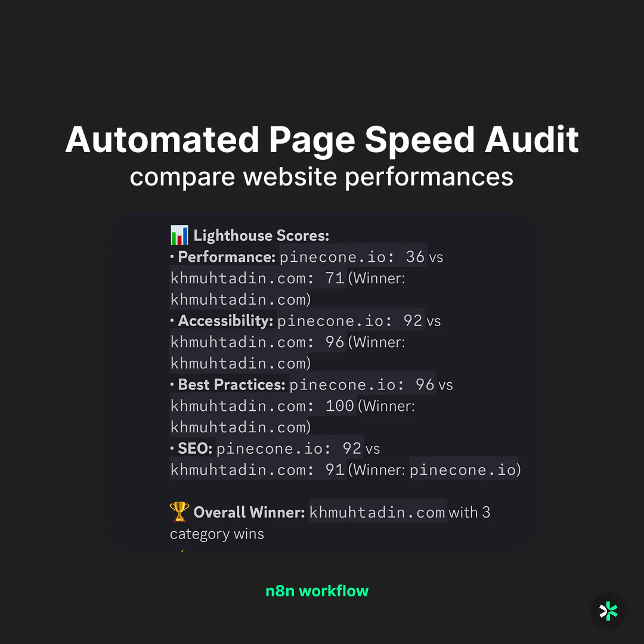
Task: Click the 'compare website performances' subtitle
Action: coord(321,177)
